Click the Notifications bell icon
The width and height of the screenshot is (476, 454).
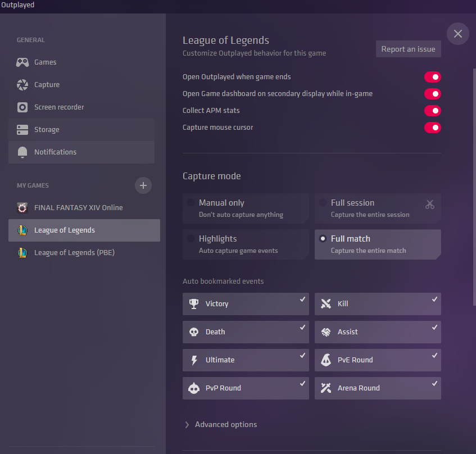pyautogui.click(x=22, y=152)
